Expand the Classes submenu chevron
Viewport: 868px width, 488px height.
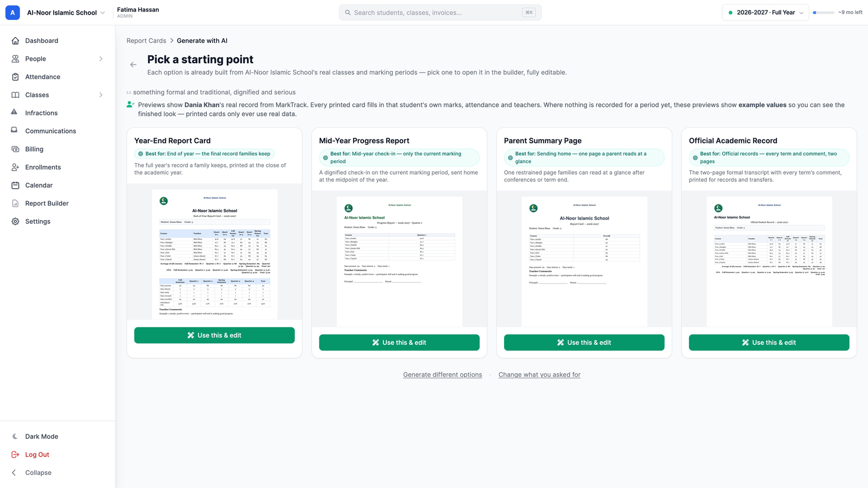point(101,95)
